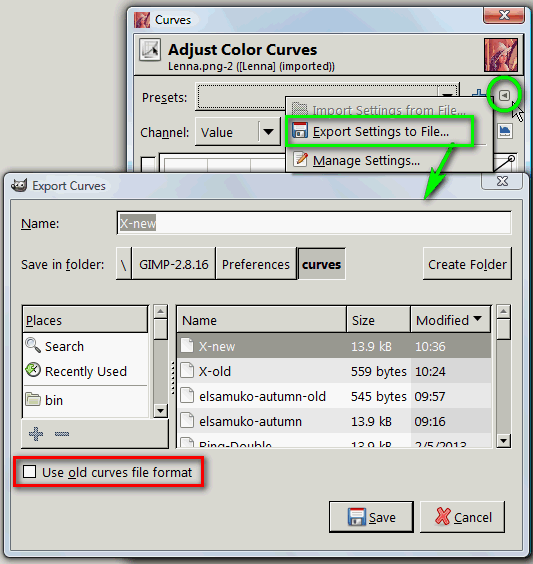533x564 pixels.
Task: Open the Presets combo box
Action: coord(327,97)
